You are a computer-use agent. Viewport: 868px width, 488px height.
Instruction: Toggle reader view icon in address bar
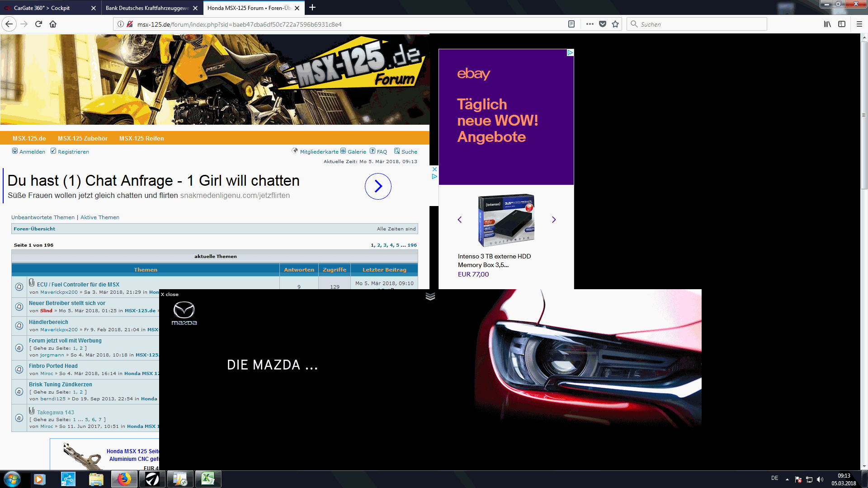tap(571, 24)
